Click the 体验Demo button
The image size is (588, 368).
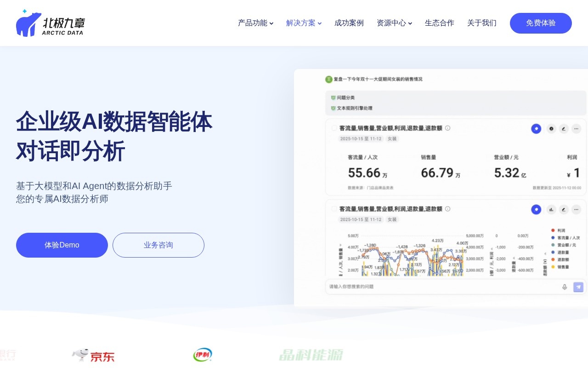click(62, 245)
